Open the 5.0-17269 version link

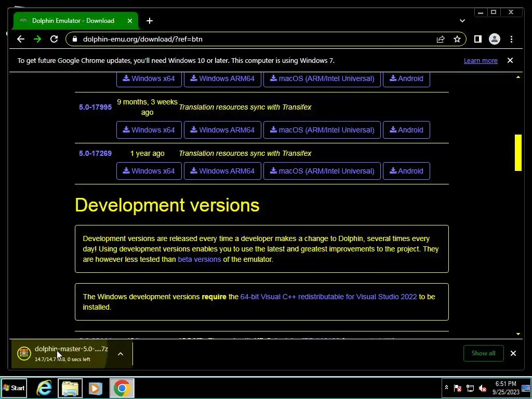[96, 153]
